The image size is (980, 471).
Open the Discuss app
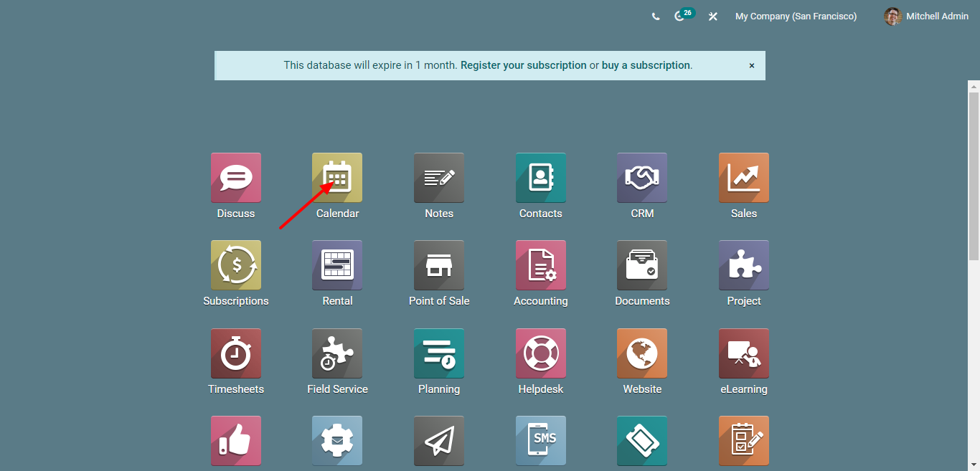coord(235,178)
